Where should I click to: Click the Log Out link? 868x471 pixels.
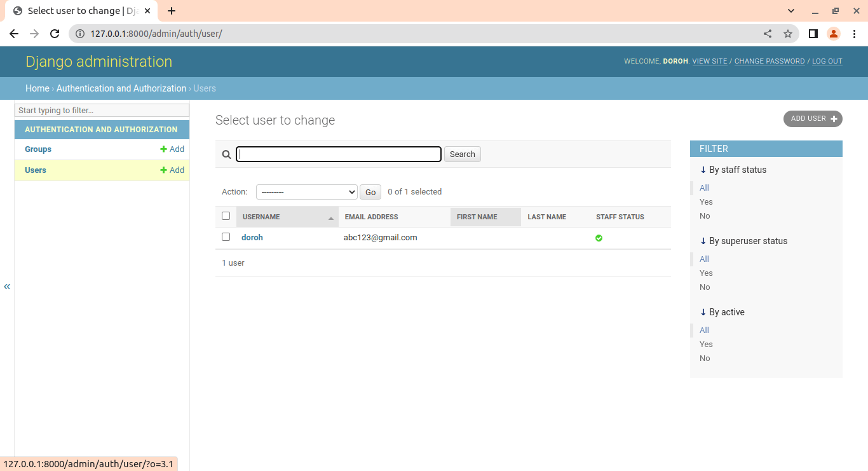tap(827, 62)
